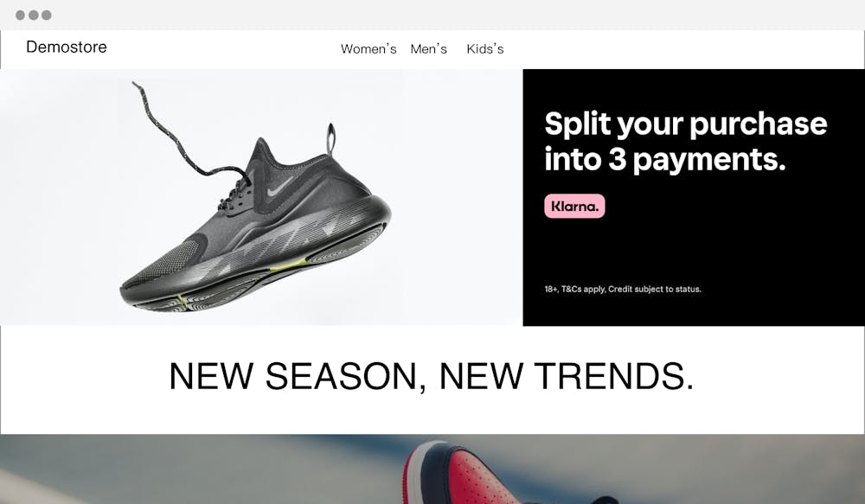865x504 pixels.
Task: Click the first window control dot
Action: point(21,15)
